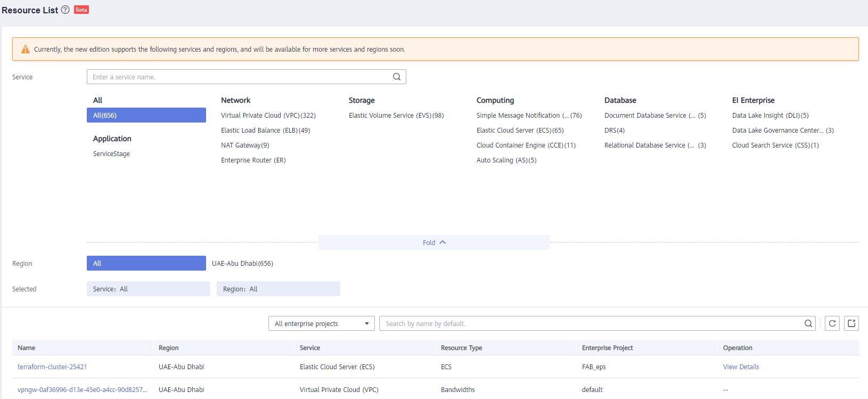The height and width of the screenshot is (399, 868).
Task: Click the Service: All selected tag
Action: (149, 289)
